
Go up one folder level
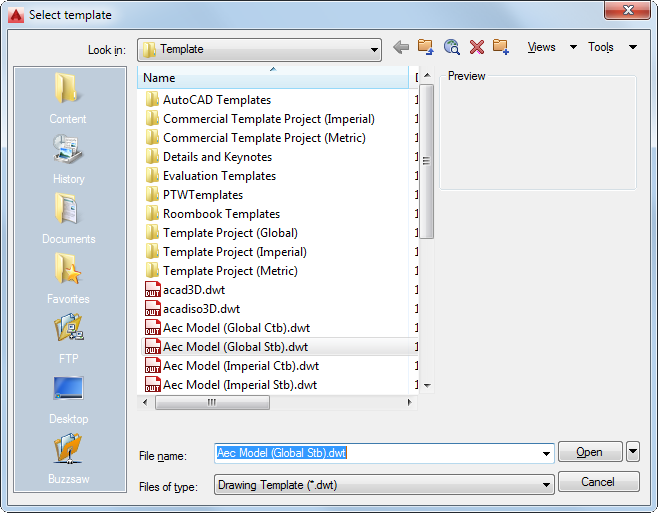(x=426, y=47)
